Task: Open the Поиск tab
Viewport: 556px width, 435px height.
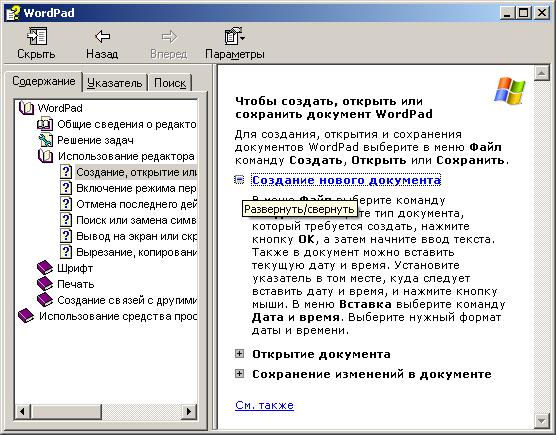Action: (x=170, y=83)
